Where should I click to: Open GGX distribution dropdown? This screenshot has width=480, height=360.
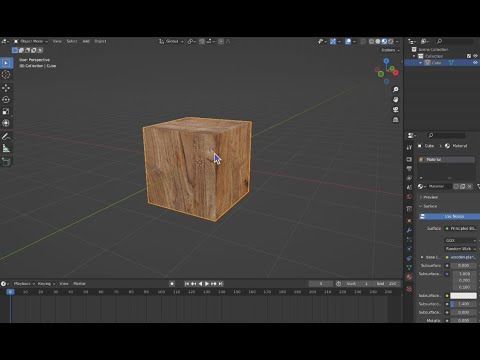click(461, 240)
